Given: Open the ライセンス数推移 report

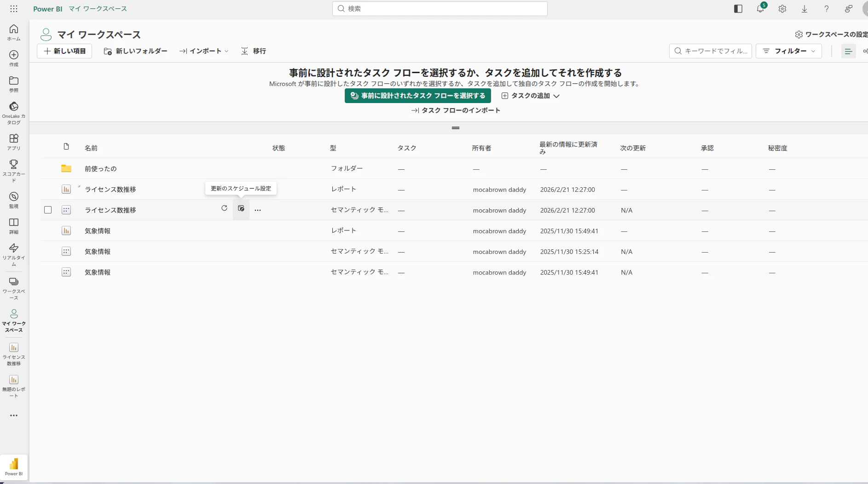Looking at the screenshot, I should coord(110,190).
